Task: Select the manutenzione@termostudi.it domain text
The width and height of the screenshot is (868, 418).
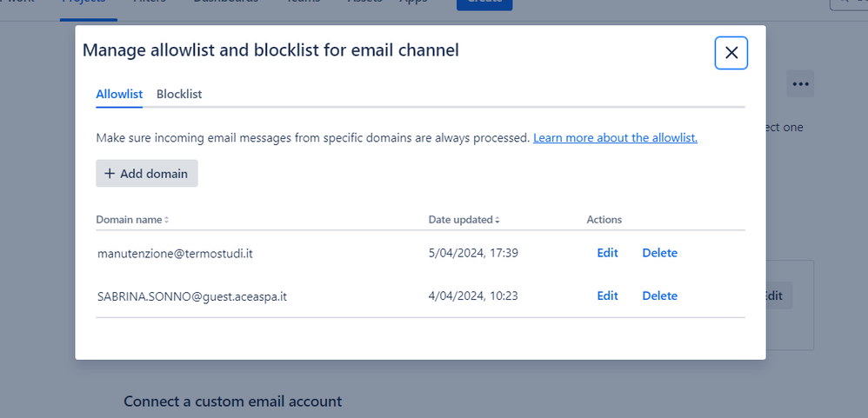Action: 175,254
